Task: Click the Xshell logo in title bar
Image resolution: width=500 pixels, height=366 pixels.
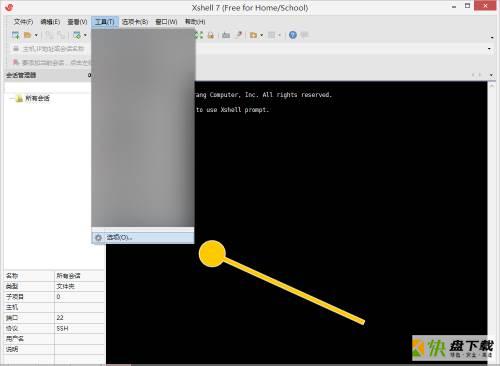Action: pos(9,7)
